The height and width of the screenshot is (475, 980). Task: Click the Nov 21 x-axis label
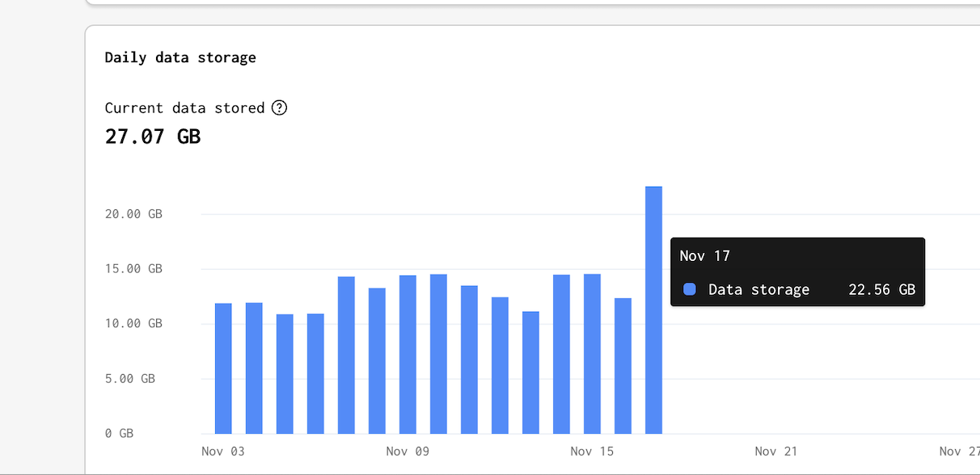(x=775, y=451)
